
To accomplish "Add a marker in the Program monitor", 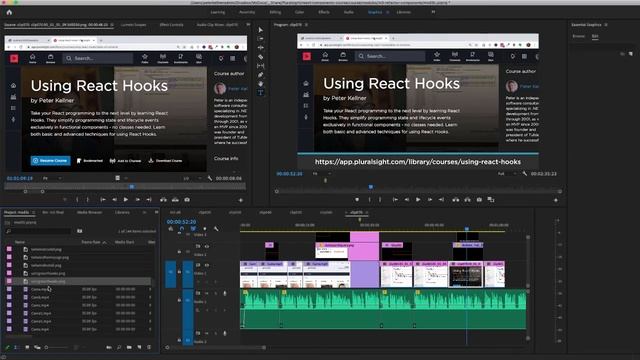I will tap(357, 200).
